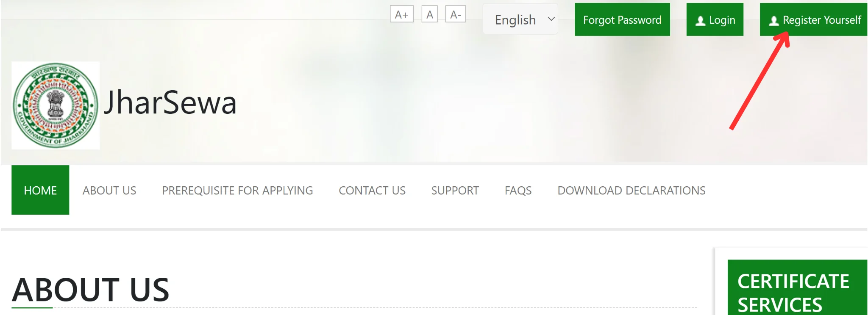Click the Register Yourself button label
868x315 pixels.
(x=821, y=20)
